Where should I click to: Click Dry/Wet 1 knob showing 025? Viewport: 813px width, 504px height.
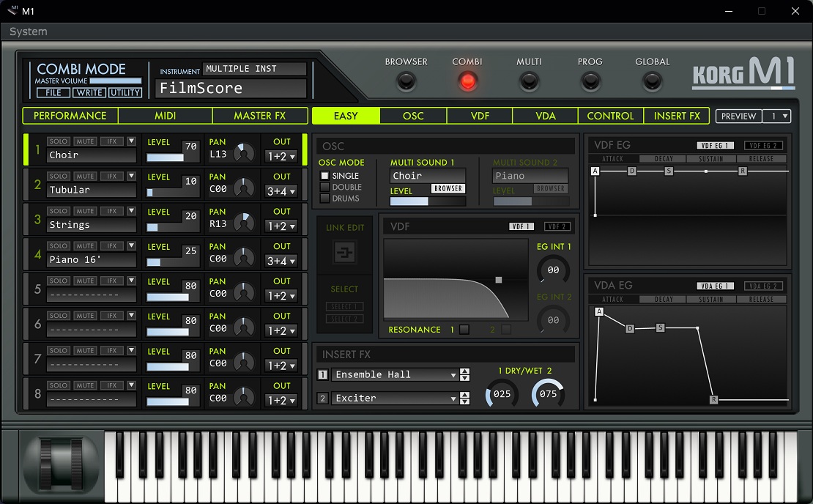(x=502, y=393)
